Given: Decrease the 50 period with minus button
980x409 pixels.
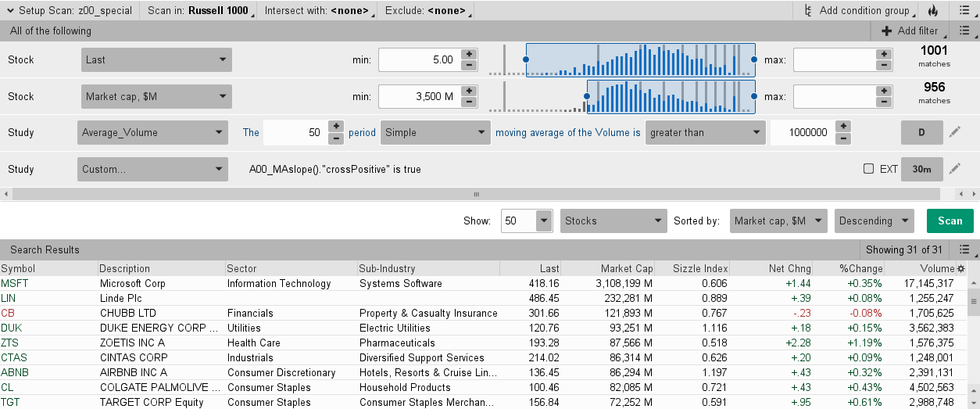Looking at the screenshot, I should pos(335,138).
